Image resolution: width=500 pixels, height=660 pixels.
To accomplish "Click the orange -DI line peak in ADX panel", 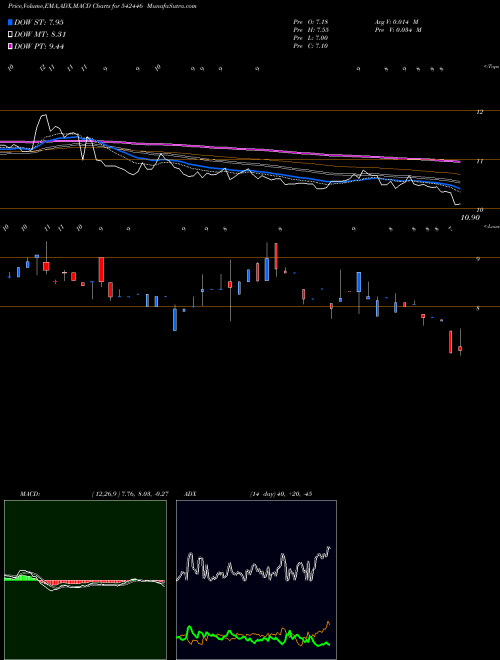I will [328, 622].
